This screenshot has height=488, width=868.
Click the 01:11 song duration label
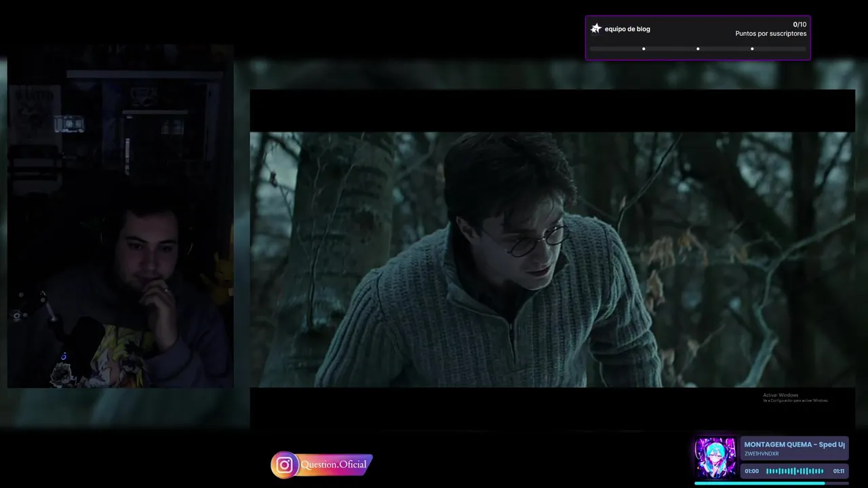(839, 471)
